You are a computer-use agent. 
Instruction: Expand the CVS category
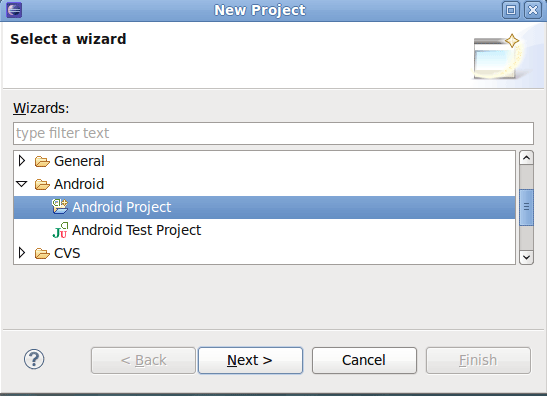pyautogui.click(x=22, y=253)
